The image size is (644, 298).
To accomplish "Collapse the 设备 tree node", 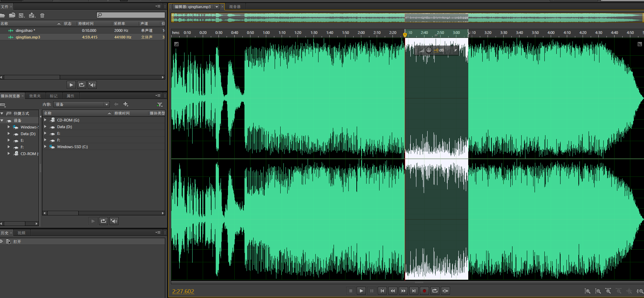I will pyautogui.click(x=2, y=120).
